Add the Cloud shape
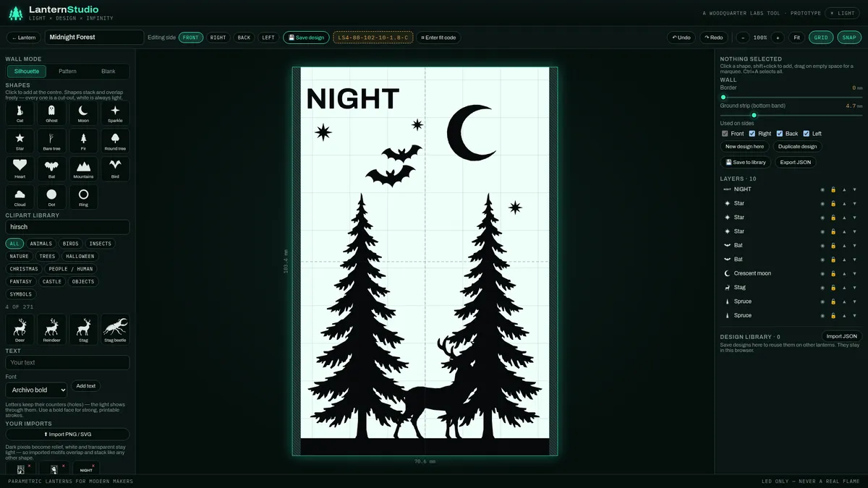868x488 pixels. (20, 197)
